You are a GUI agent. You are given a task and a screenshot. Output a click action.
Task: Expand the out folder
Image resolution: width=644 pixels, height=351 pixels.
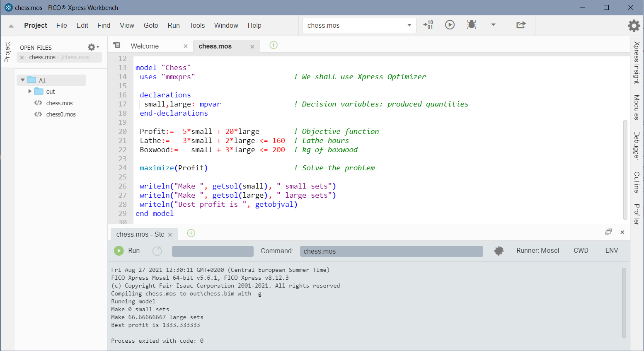click(30, 91)
